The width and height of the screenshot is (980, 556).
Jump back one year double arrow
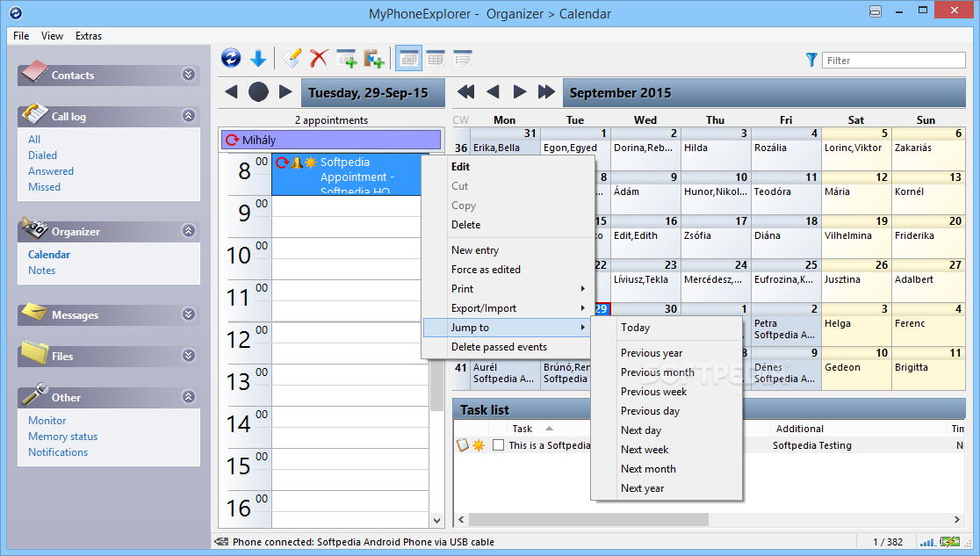point(465,92)
